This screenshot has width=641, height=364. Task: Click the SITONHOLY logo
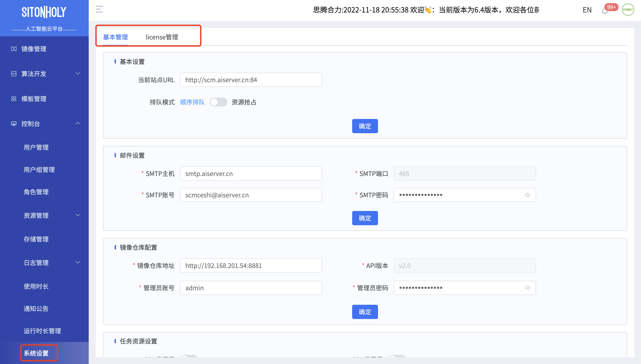tap(44, 12)
